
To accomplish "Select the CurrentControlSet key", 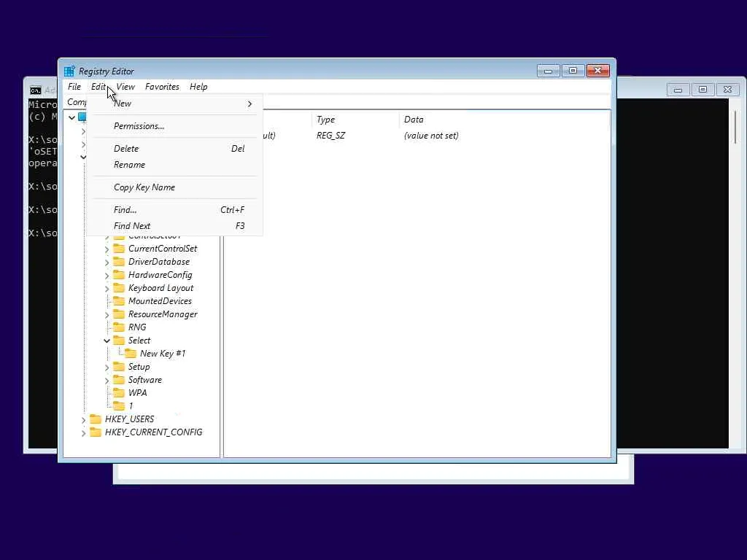I will (163, 249).
